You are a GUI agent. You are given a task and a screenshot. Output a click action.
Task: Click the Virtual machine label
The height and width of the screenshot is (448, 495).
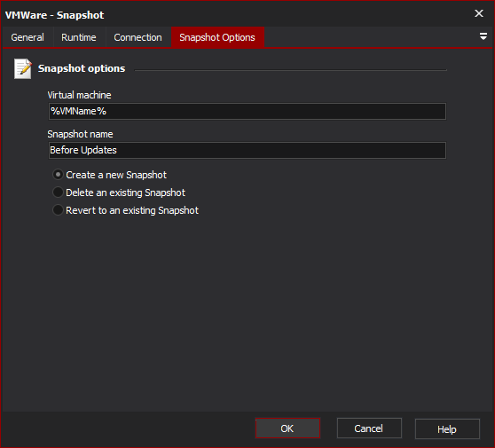click(x=79, y=95)
